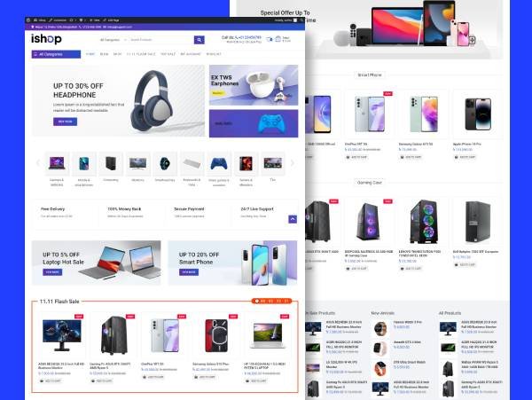Click the back-to-top arrow button
The height and width of the screenshot is (400, 532).
[293, 219]
